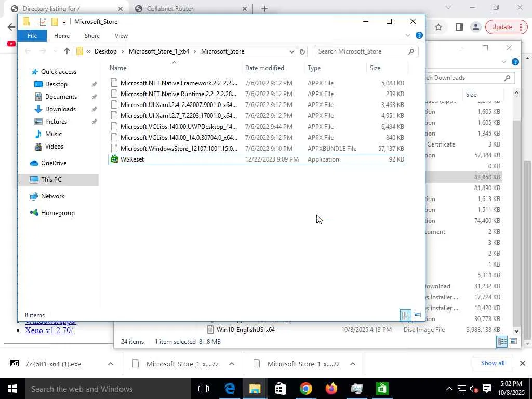Open Music in the navigation pane
The image size is (532, 399).
tap(54, 134)
